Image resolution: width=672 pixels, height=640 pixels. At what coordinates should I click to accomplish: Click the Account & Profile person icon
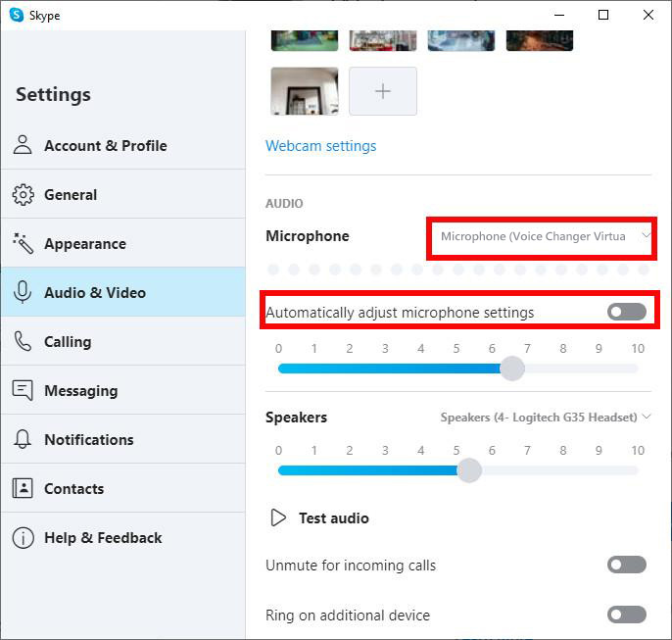[23, 145]
